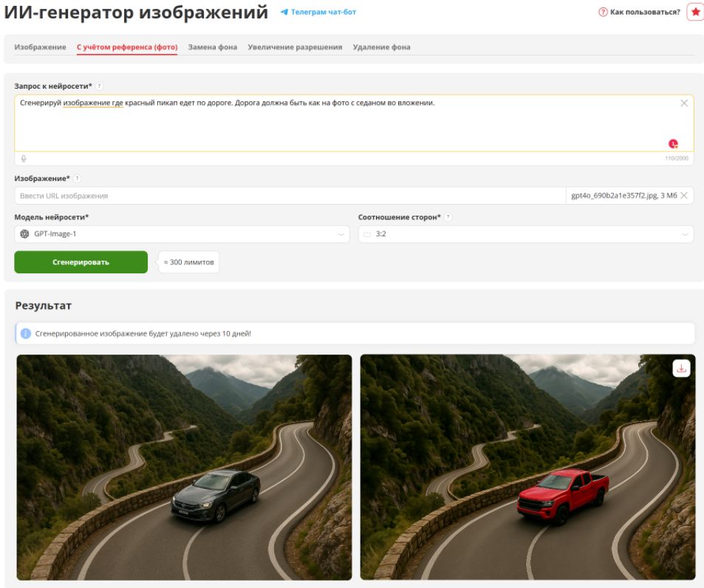Click the green Сгенерировать button

[x=81, y=262]
